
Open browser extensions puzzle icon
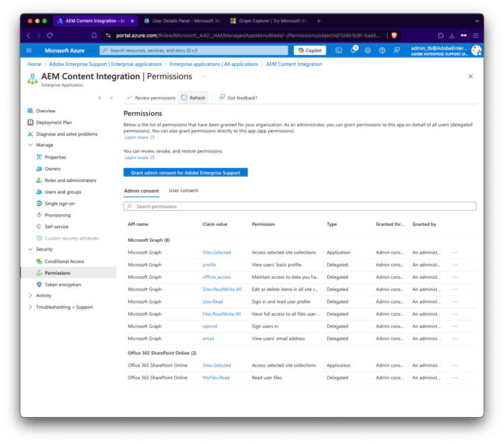(x=441, y=36)
